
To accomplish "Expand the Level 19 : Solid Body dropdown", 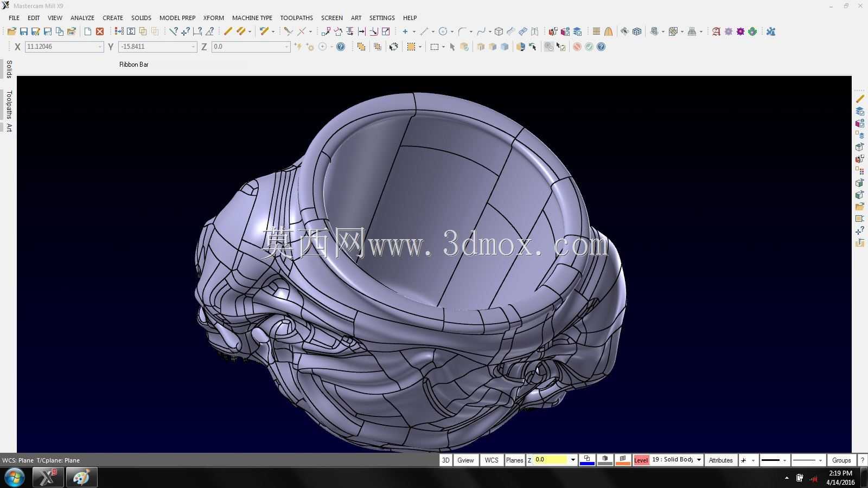I will 699,460.
